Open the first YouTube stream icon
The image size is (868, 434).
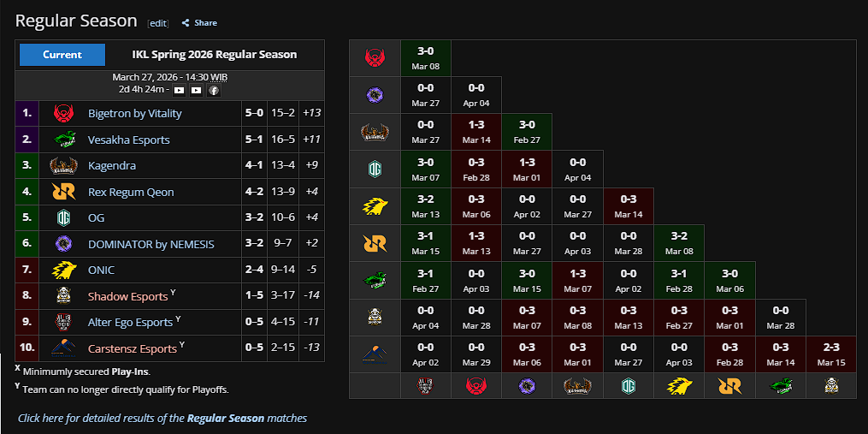point(180,90)
